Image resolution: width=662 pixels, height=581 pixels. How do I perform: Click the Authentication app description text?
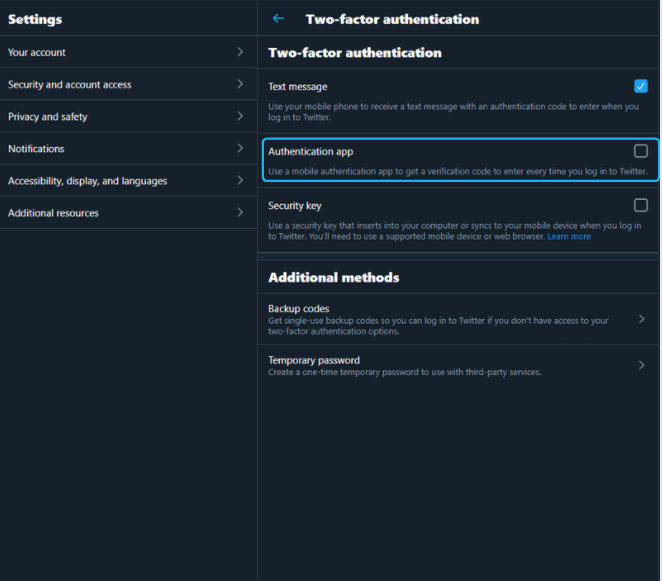point(458,171)
